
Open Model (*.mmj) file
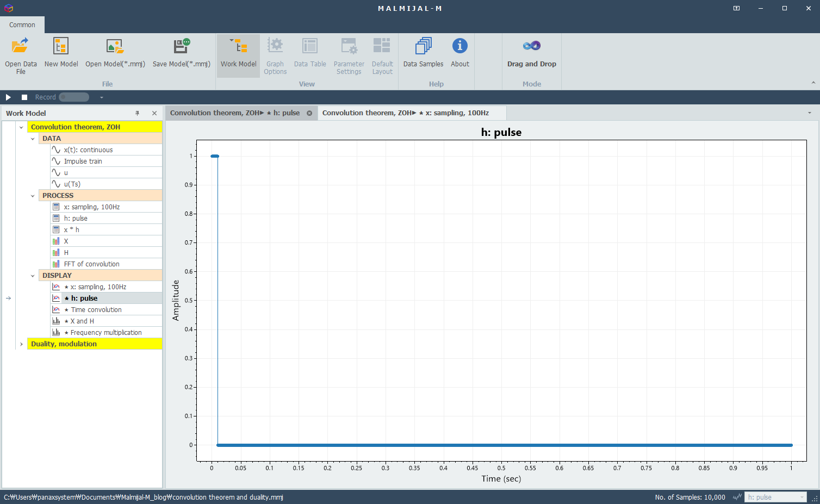tap(115, 53)
